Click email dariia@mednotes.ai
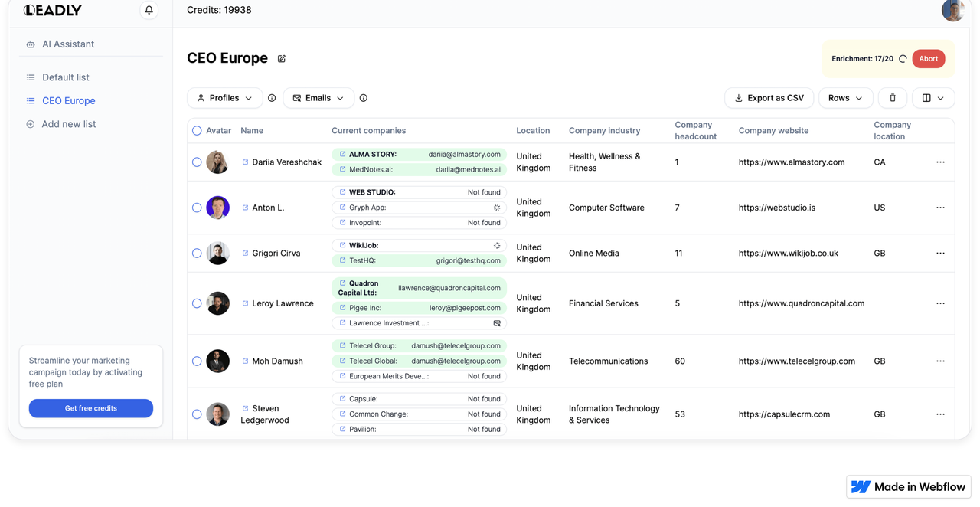The height and width of the screenshot is (507, 980). pos(469,169)
